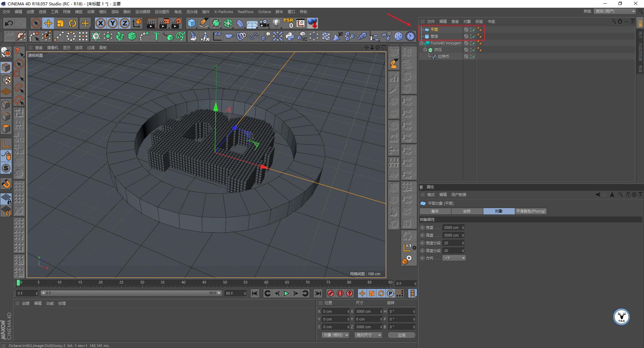The height and width of the screenshot is (348, 644).
Task: Open the 方向 +Y dropdown
Action: (454, 258)
